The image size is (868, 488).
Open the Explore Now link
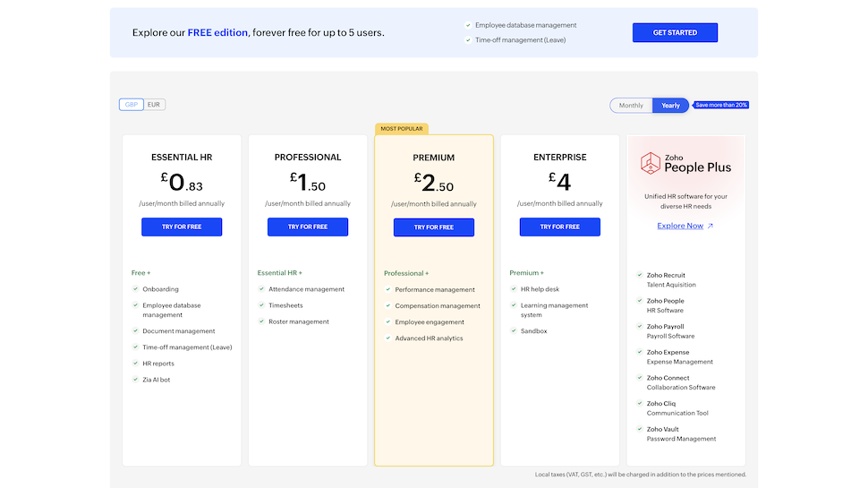point(680,226)
